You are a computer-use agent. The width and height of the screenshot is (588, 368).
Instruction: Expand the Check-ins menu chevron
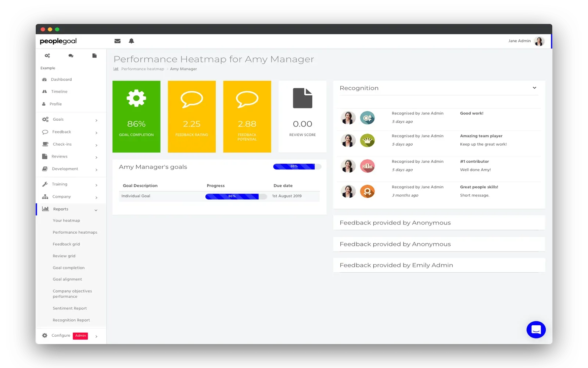(96, 145)
